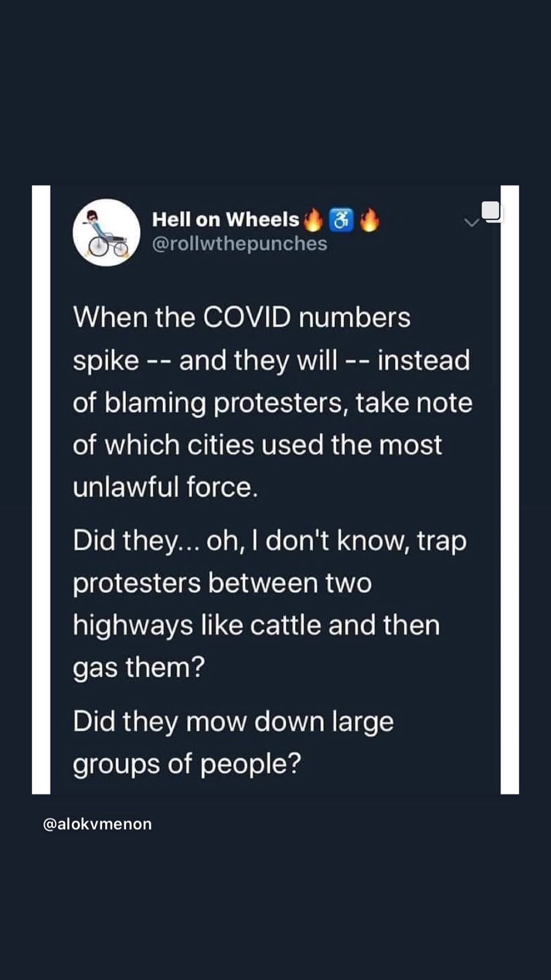Click the word COVID in the tweet
Image resolution: width=551 pixels, height=980 pixels.
tap(247, 317)
